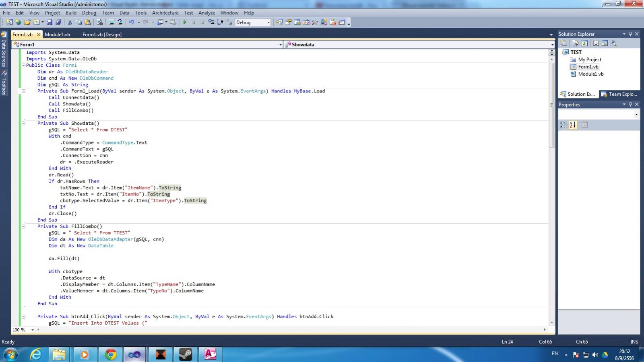Click the Windows Start button
Image resolution: width=644 pixels, height=362 pixels.
[x=11, y=354]
